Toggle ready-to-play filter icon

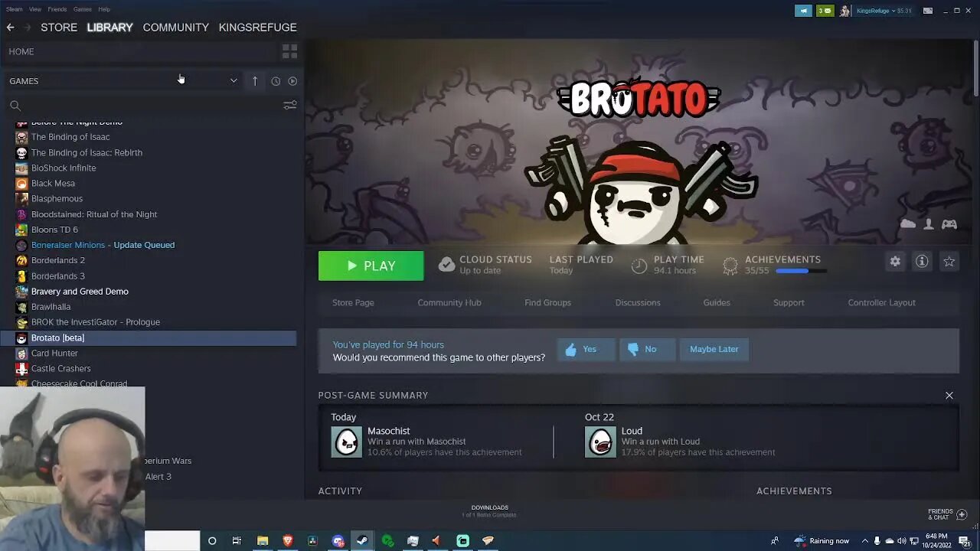click(x=292, y=81)
